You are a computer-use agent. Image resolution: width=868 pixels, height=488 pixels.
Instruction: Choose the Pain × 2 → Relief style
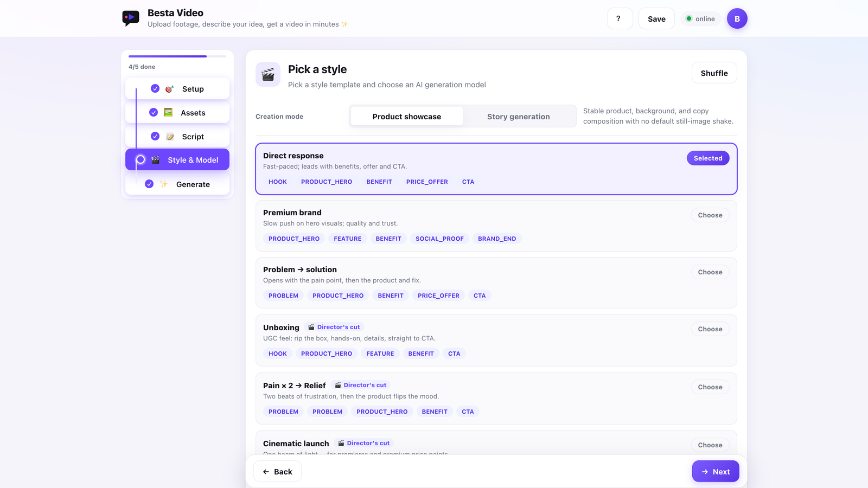(710, 387)
